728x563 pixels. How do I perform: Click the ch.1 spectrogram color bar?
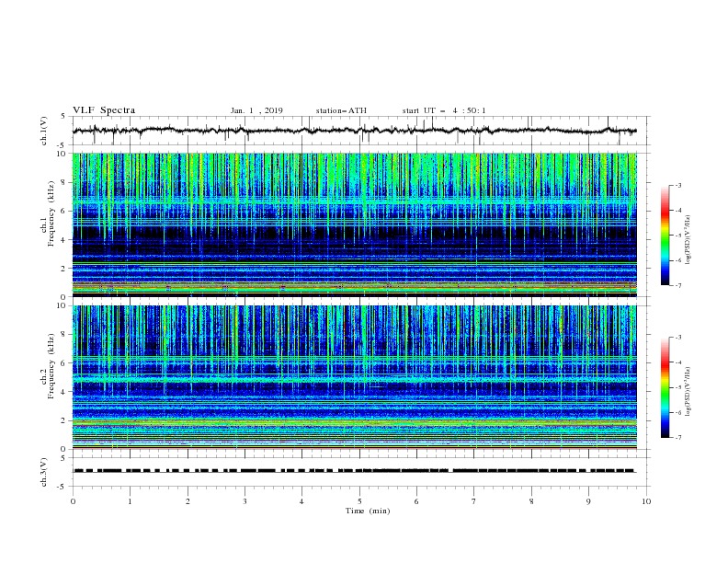665,236
